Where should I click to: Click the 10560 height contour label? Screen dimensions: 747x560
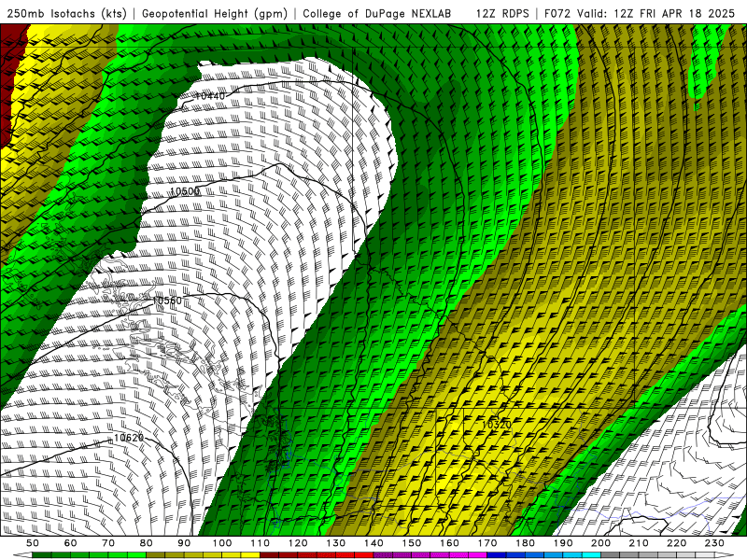click(167, 301)
